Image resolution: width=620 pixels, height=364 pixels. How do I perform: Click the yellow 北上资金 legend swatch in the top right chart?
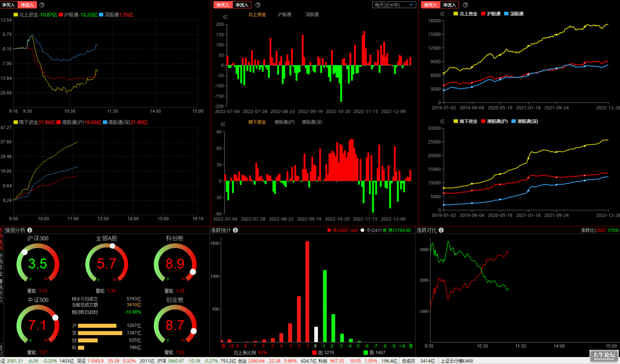tap(456, 14)
